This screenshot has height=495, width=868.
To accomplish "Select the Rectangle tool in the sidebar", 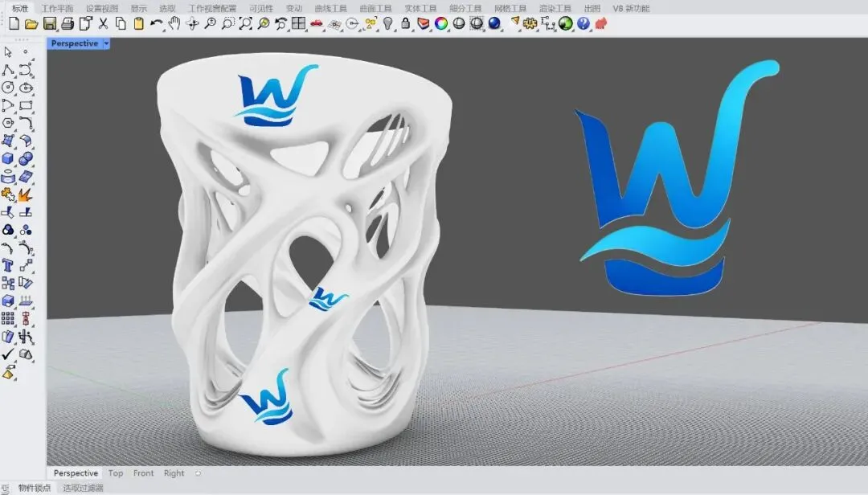I will (x=26, y=105).
